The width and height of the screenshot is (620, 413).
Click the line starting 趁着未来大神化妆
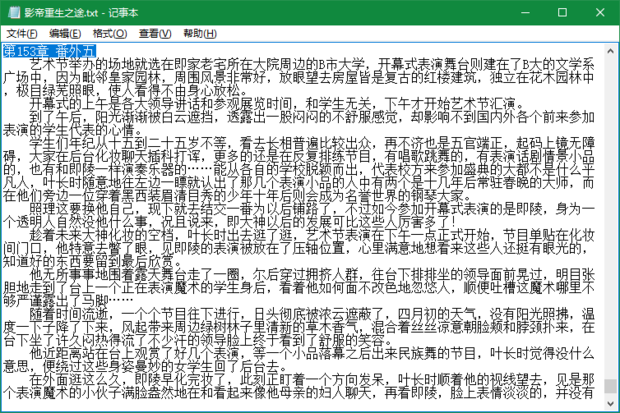click(x=312, y=235)
